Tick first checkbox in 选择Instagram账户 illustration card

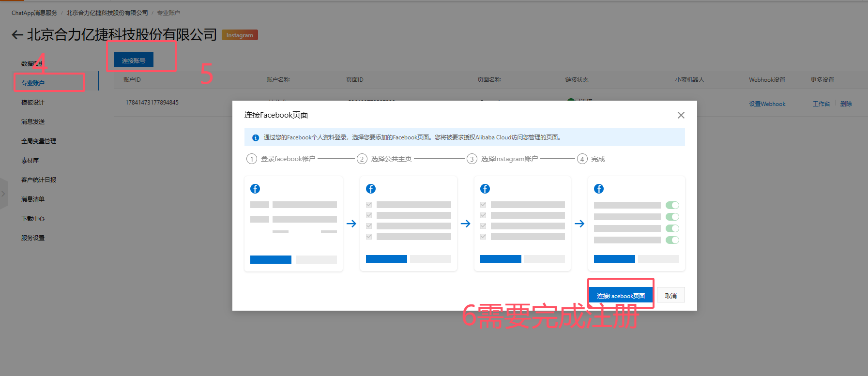[483, 205]
